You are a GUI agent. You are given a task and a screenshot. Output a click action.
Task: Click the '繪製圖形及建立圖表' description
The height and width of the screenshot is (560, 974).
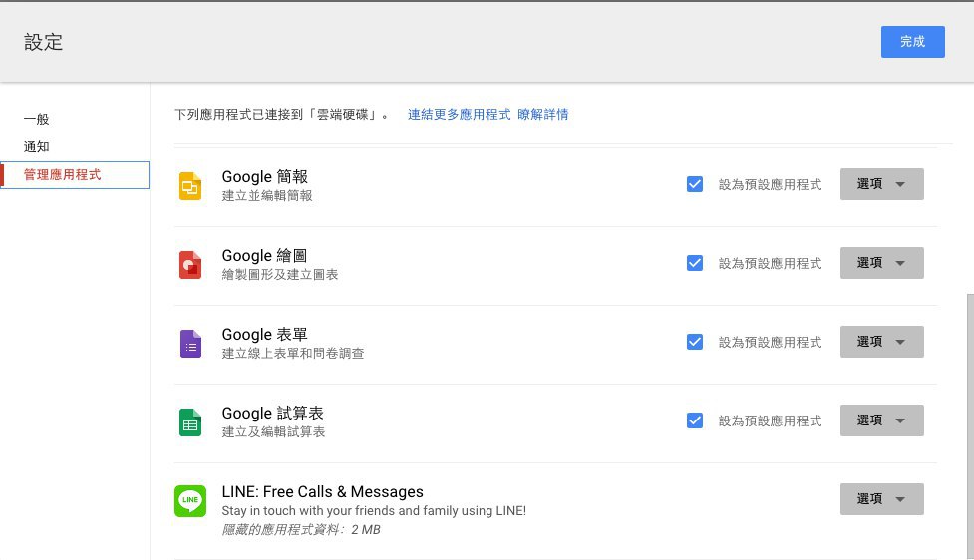(x=279, y=274)
